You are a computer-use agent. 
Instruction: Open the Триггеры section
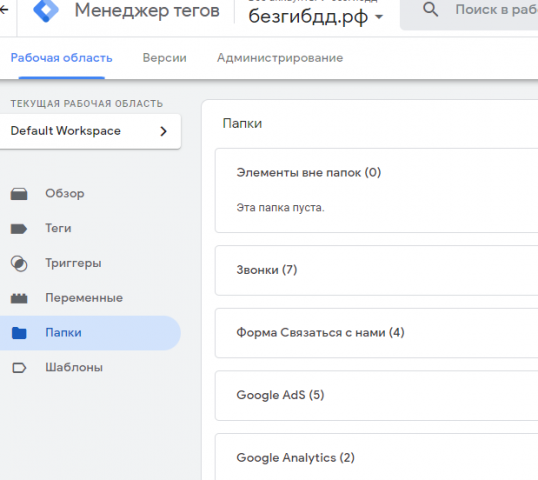tap(73, 263)
